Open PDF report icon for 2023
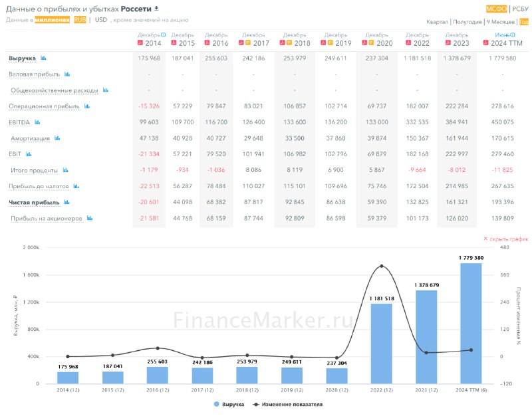Image resolution: width=532 pixels, height=418 pixels. [x=448, y=43]
